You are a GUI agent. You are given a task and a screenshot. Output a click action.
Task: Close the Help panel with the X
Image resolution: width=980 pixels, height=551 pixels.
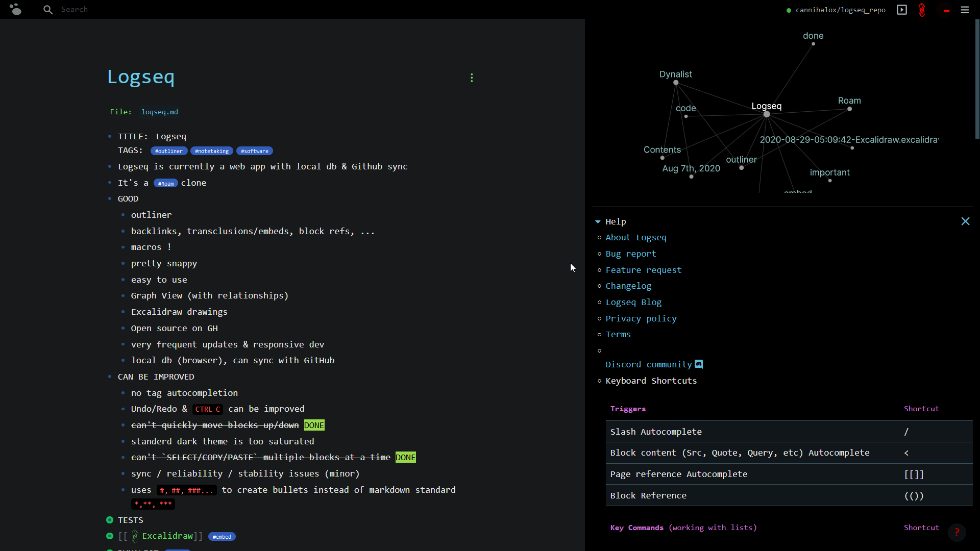tap(965, 221)
